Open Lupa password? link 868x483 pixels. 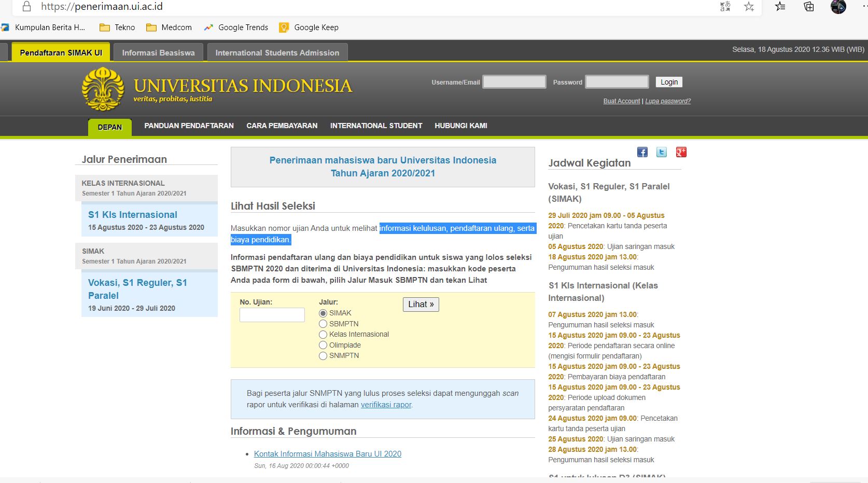[668, 101]
